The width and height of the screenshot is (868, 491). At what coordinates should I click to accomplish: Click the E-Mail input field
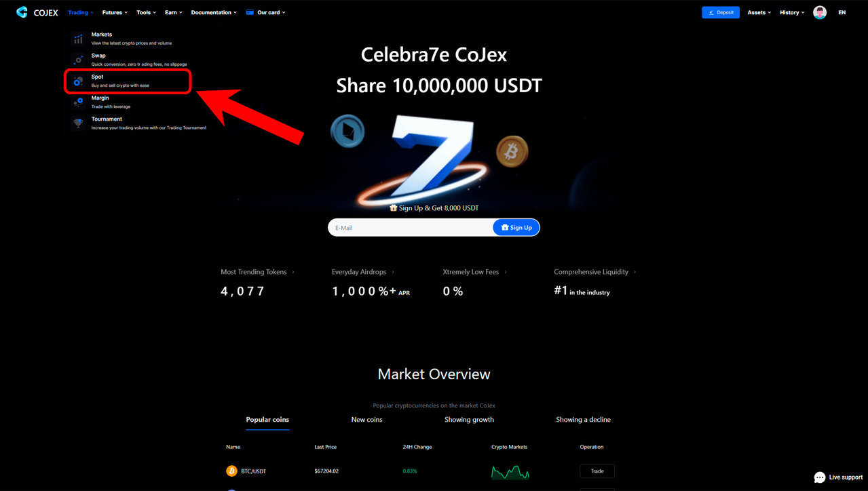coord(411,227)
